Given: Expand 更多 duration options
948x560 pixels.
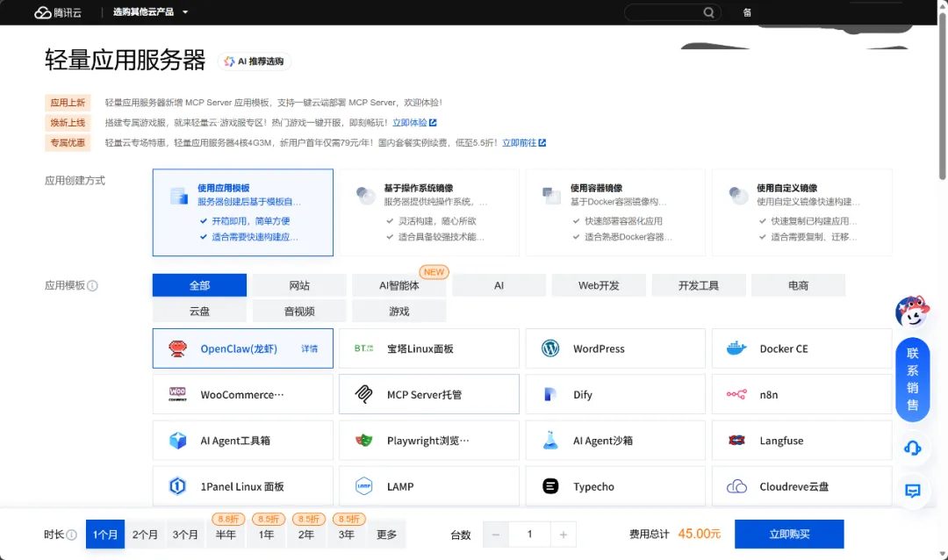Looking at the screenshot, I should (x=387, y=534).
